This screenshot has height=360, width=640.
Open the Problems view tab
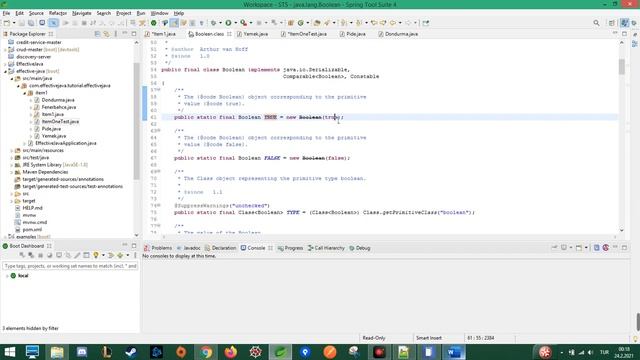[x=158, y=248]
